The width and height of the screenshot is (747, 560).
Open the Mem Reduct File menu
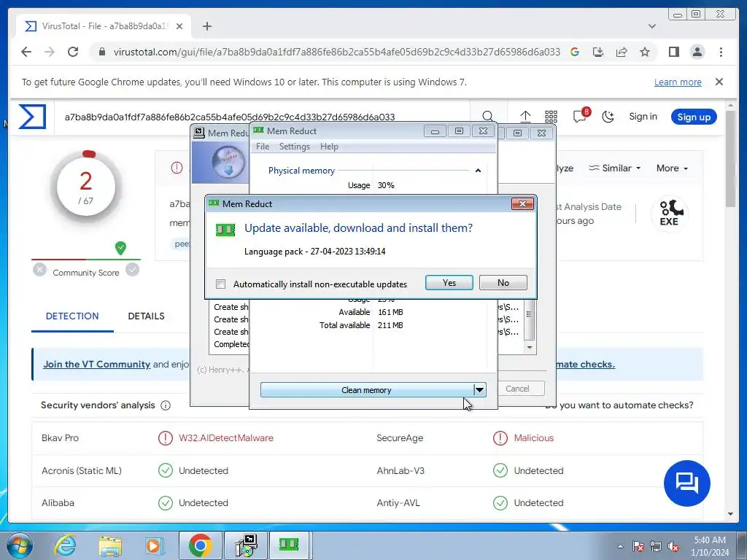point(263,147)
